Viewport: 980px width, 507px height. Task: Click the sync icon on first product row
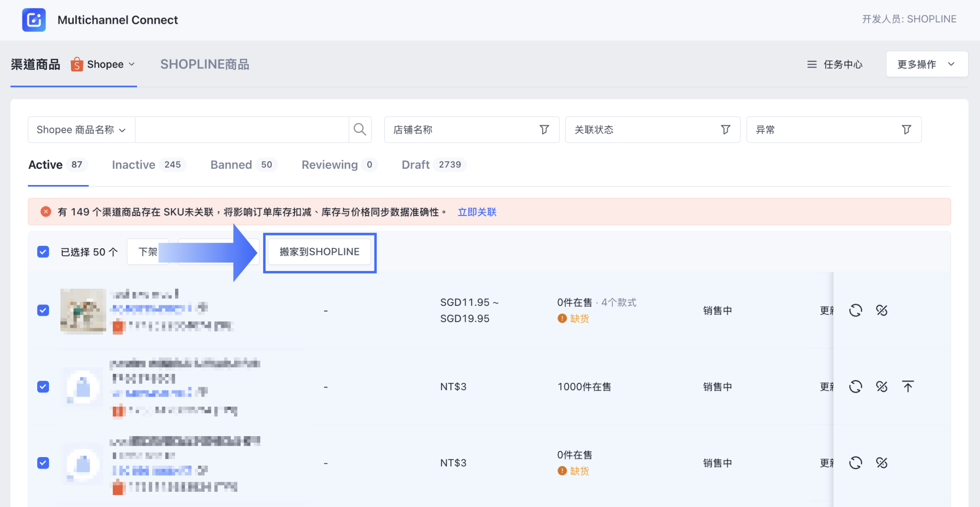(855, 311)
